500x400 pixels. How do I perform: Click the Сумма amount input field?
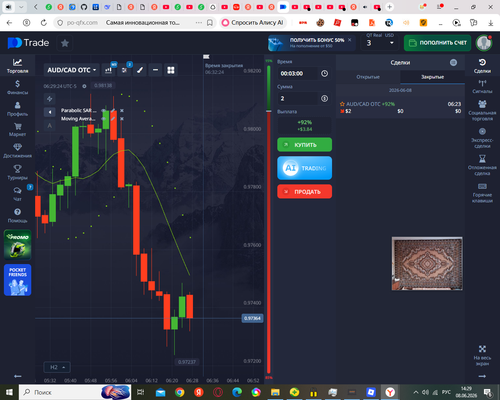pos(298,98)
